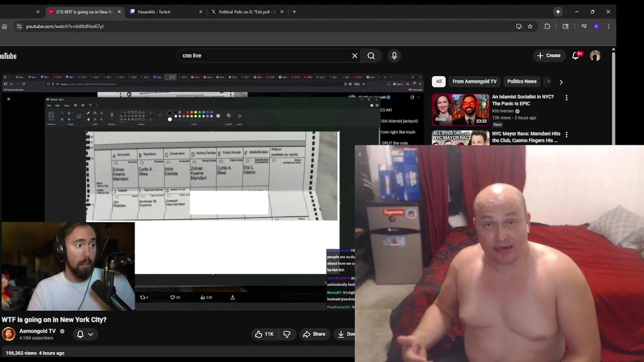
Task: Start voice search with microphone icon
Action: tap(394, 56)
